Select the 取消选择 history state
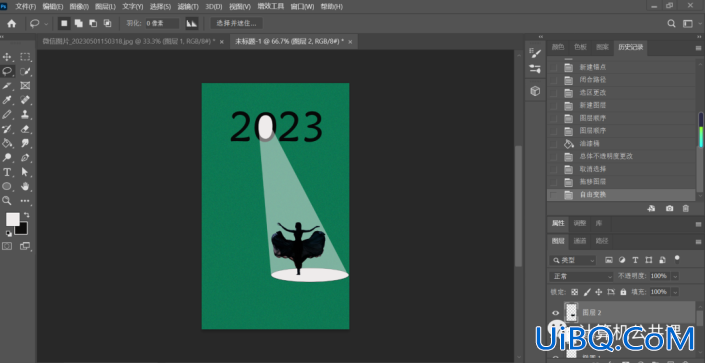 pyautogui.click(x=621, y=169)
